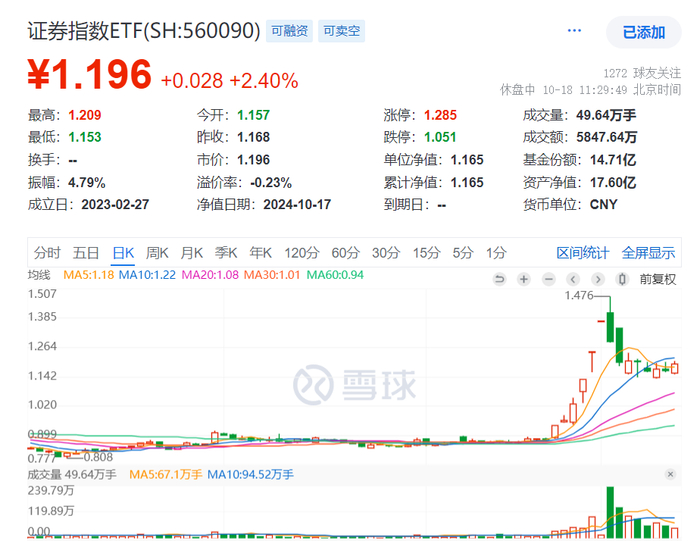Click the MA20:1.08 indicator label

point(210,275)
